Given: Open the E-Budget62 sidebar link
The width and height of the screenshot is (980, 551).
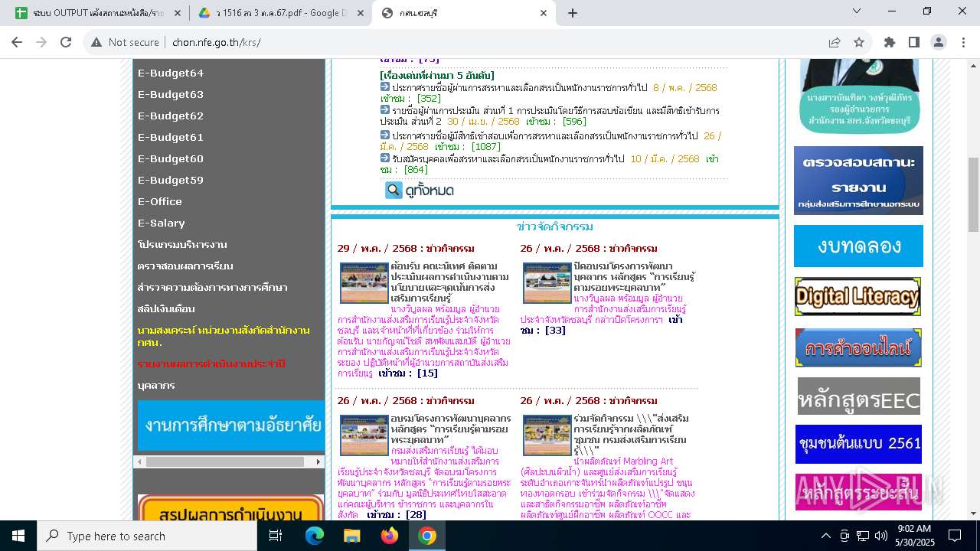Looking at the screenshot, I should [171, 116].
